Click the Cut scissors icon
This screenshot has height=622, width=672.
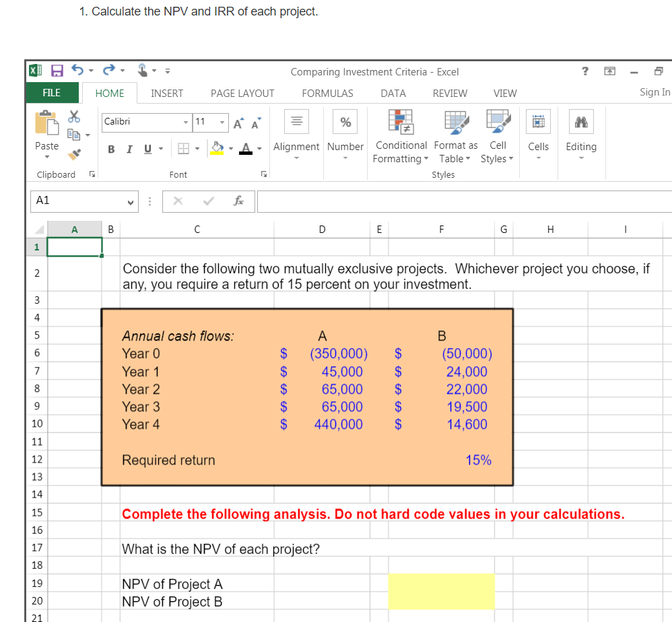[x=74, y=116]
